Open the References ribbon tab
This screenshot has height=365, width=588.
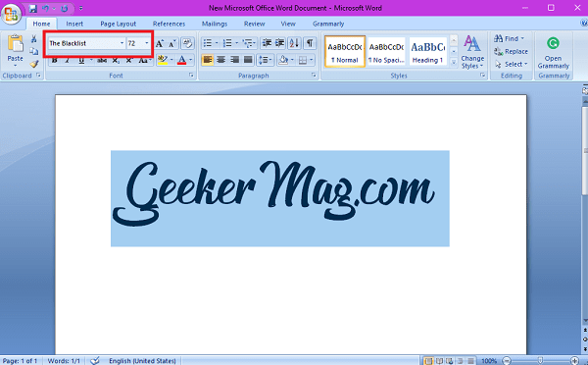coord(169,24)
